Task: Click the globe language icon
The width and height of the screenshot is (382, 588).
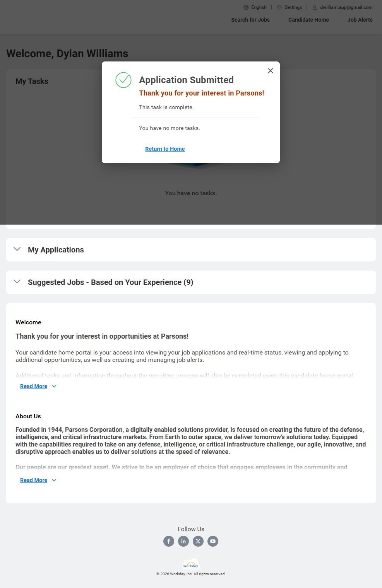Action: pyautogui.click(x=246, y=7)
